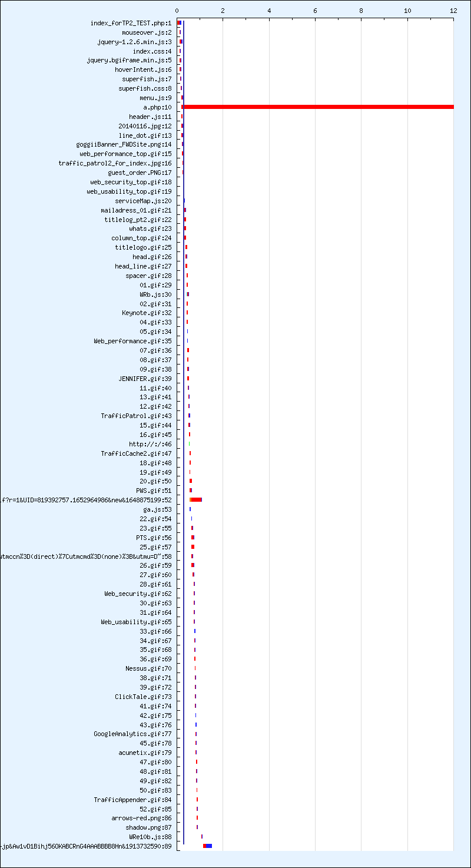This screenshot has height=868, width=471.
Task: Click axis tick label 6
Action: point(315,11)
